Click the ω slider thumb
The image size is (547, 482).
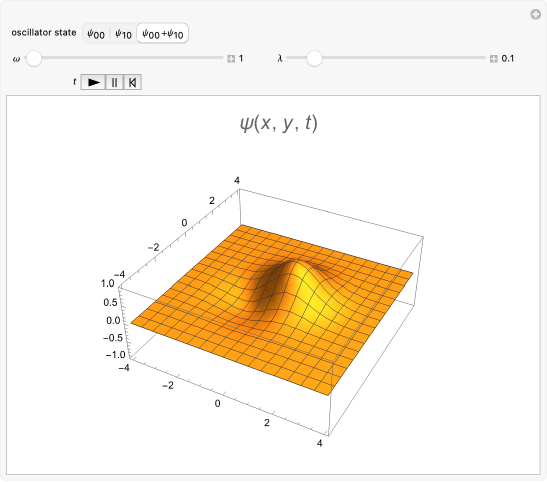coord(34,59)
